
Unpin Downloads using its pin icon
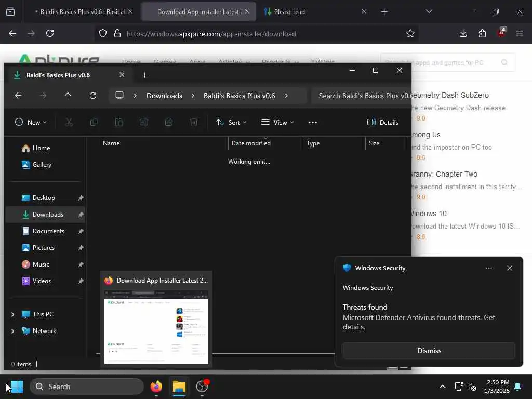coord(81,215)
